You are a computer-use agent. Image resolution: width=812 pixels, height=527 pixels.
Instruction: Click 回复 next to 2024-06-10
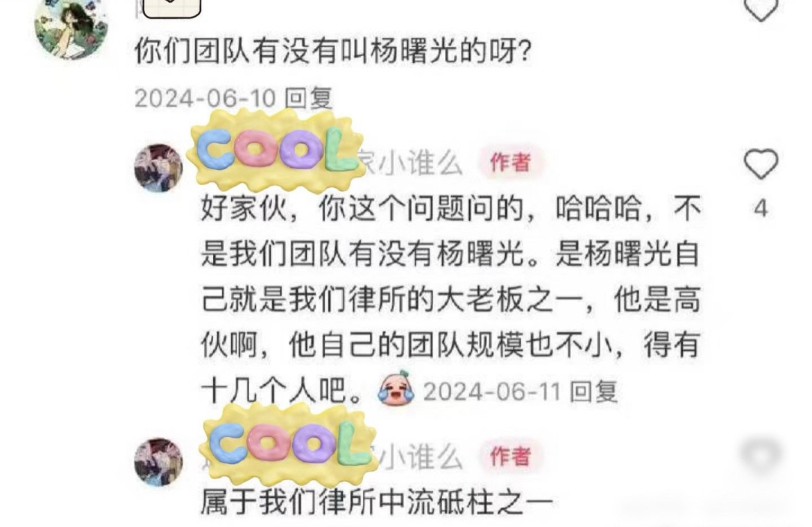(x=309, y=98)
